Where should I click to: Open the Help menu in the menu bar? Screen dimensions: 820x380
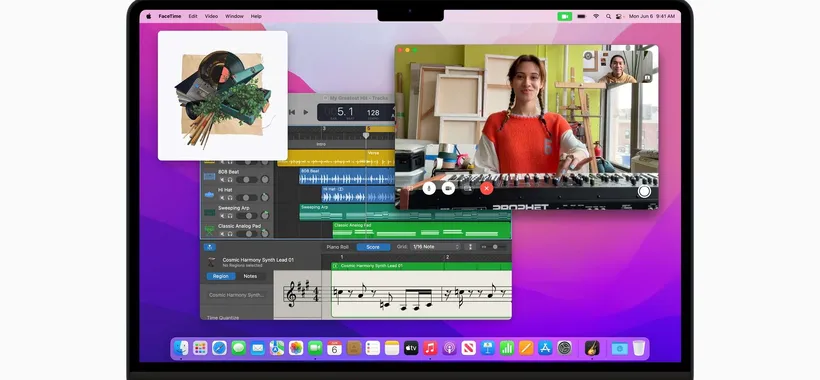[x=256, y=16]
